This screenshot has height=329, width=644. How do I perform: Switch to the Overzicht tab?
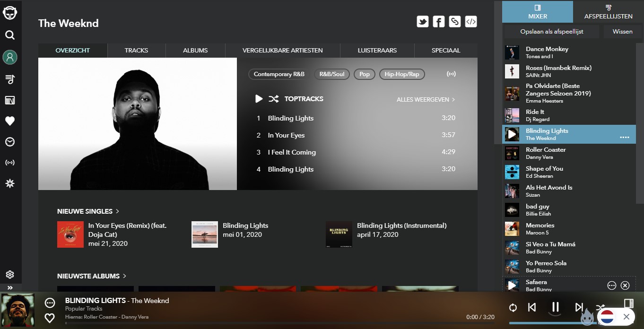point(73,50)
